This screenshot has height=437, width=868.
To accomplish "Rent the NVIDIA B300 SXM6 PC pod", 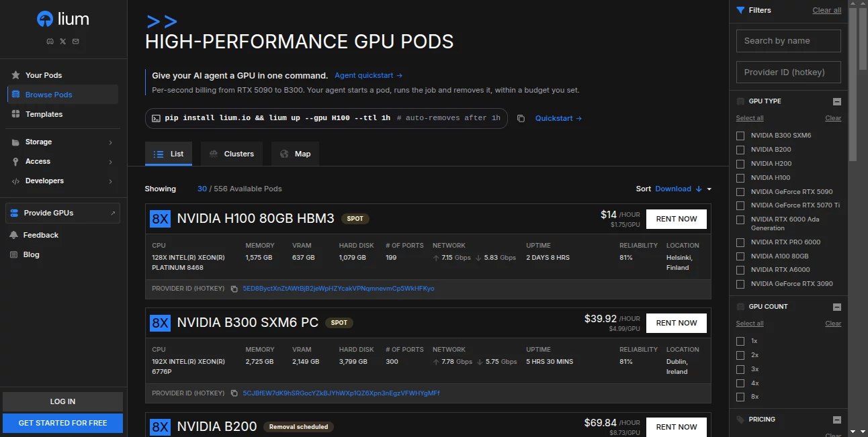I will click(x=677, y=323).
